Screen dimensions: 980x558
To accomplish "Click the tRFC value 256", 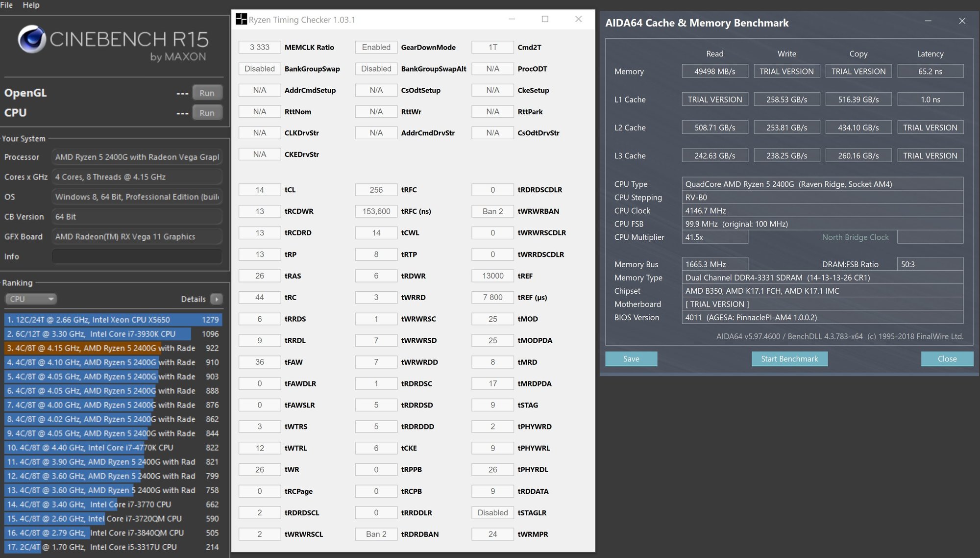I will (376, 190).
